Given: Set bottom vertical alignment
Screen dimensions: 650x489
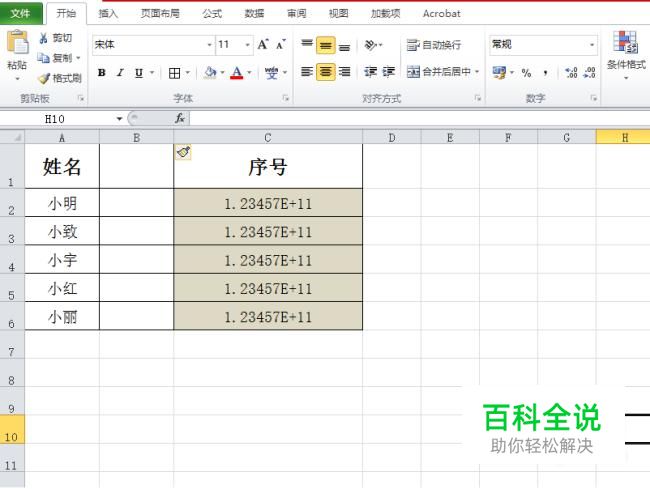Looking at the screenshot, I should [x=344, y=47].
